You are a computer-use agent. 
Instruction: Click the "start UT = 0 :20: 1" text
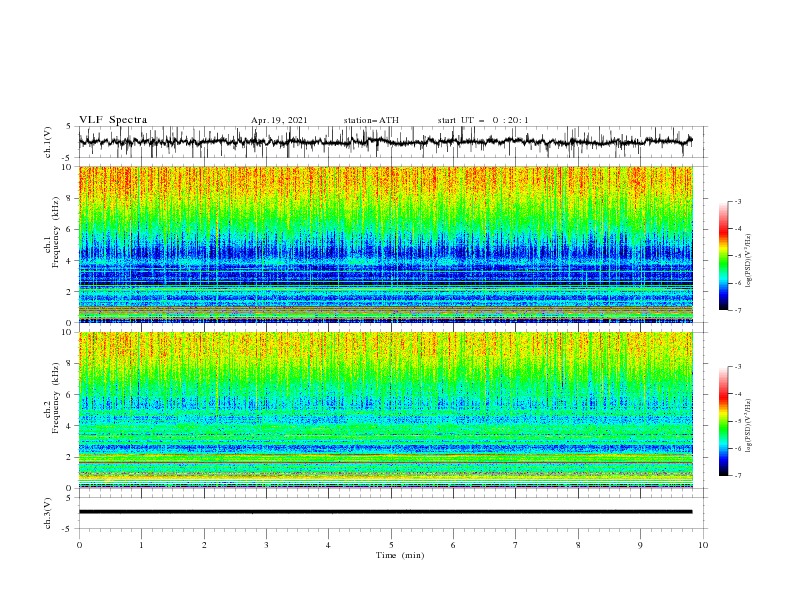pyautogui.click(x=483, y=120)
